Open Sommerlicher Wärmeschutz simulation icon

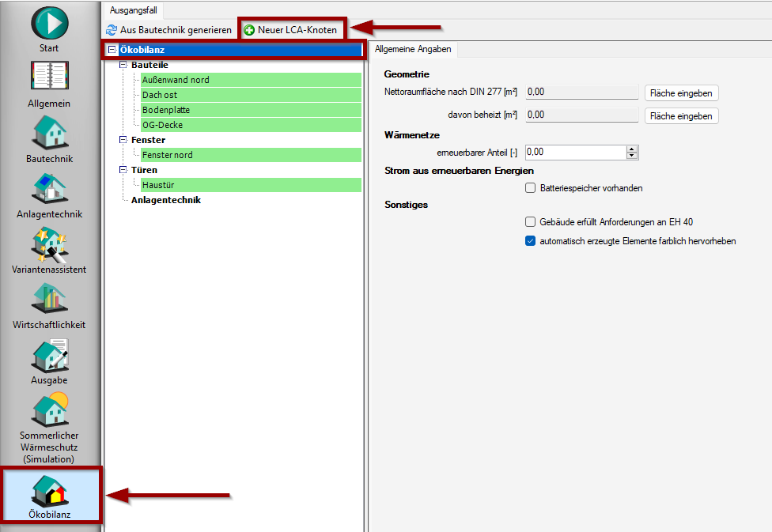click(x=49, y=411)
